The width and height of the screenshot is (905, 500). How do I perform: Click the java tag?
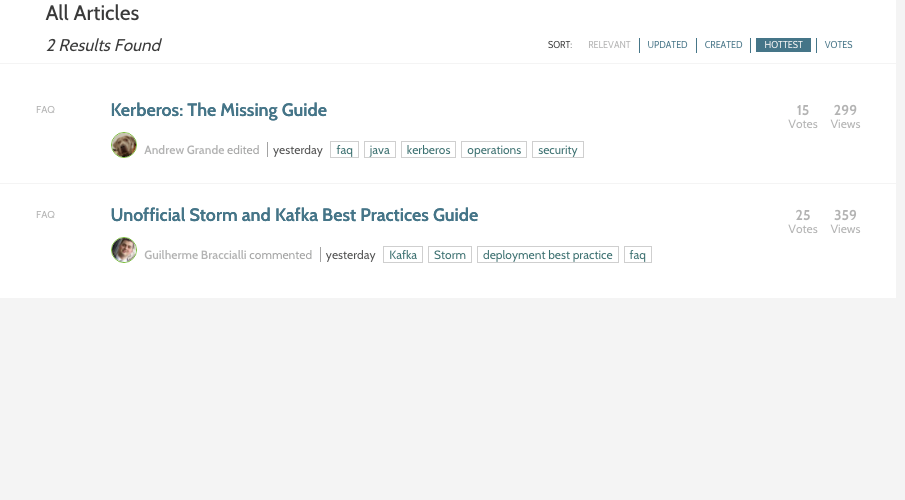pyautogui.click(x=379, y=150)
